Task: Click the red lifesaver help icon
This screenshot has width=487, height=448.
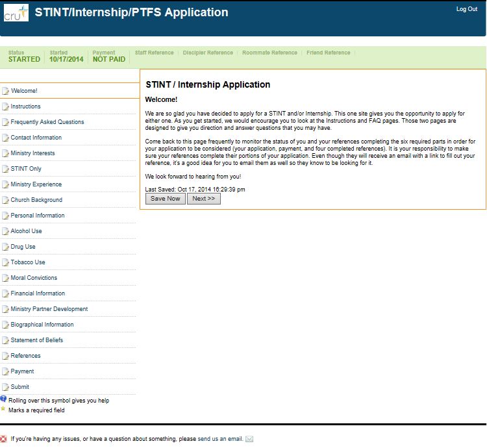Action: click(3, 439)
